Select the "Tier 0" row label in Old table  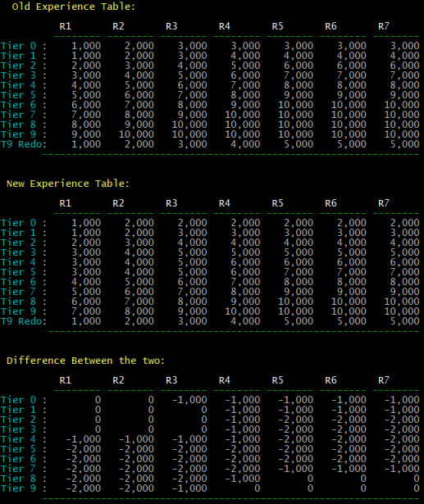tap(18, 46)
